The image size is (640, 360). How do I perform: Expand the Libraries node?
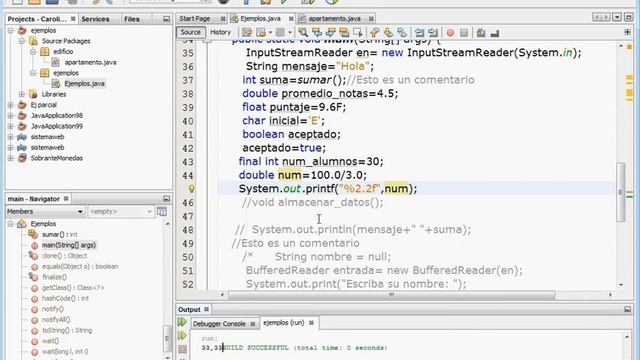coord(22,94)
